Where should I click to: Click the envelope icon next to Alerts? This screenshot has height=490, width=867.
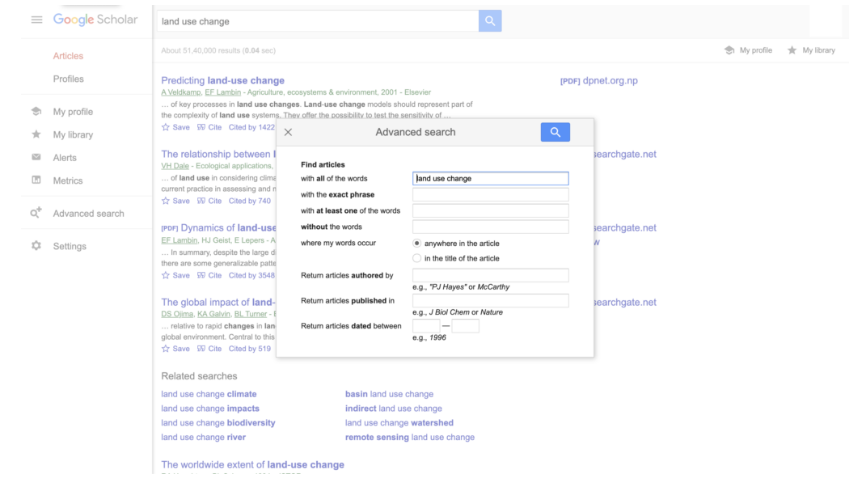(36, 157)
